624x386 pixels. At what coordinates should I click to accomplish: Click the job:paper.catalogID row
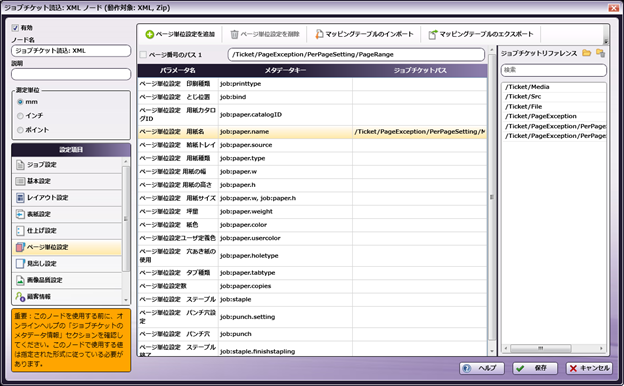coord(312,115)
